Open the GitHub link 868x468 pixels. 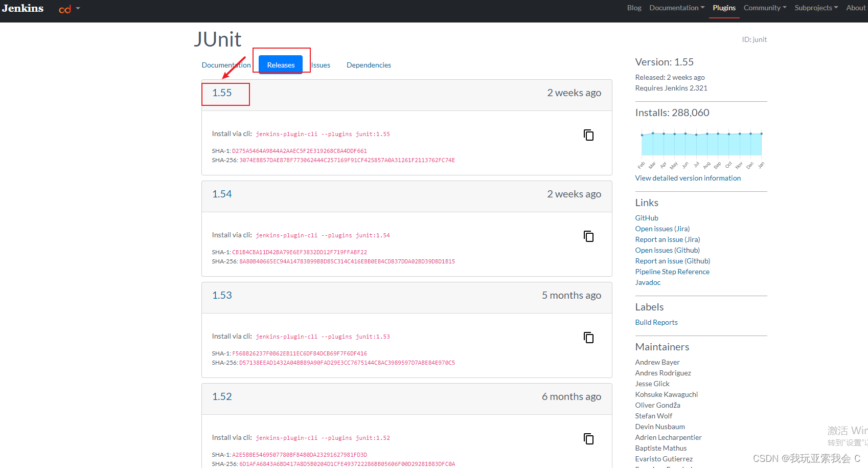(647, 218)
